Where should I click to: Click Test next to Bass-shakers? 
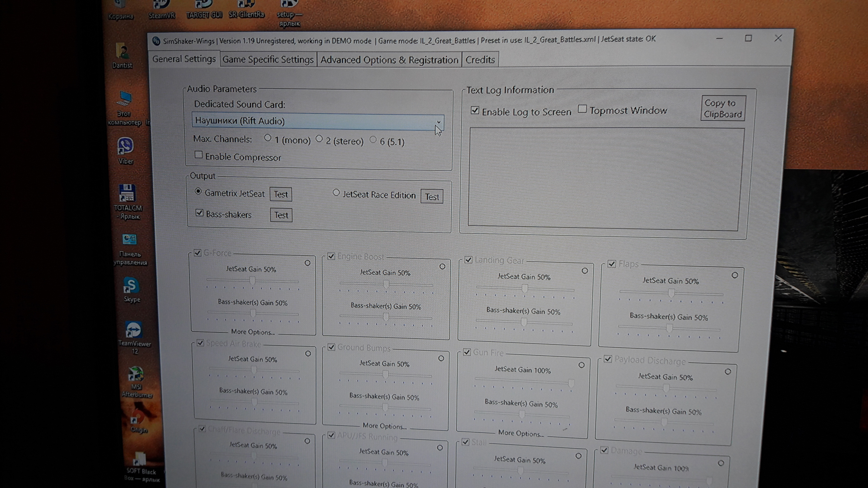pyautogui.click(x=281, y=215)
